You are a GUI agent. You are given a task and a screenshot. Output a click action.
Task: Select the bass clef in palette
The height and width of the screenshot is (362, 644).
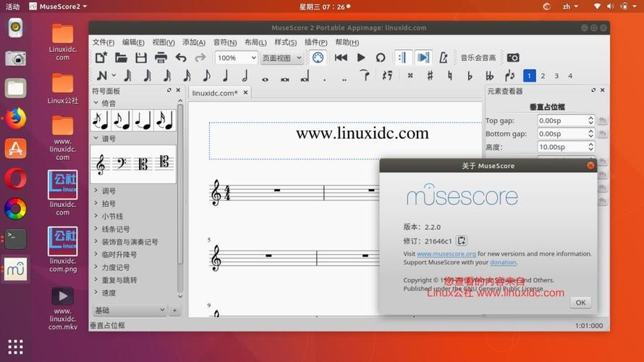coord(122,164)
